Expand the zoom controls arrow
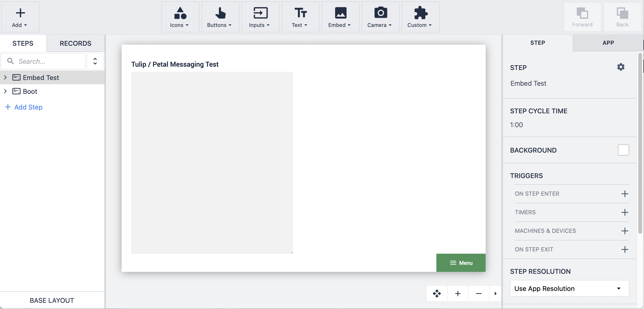The height and width of the screenshot is (309, 644). 495,293
